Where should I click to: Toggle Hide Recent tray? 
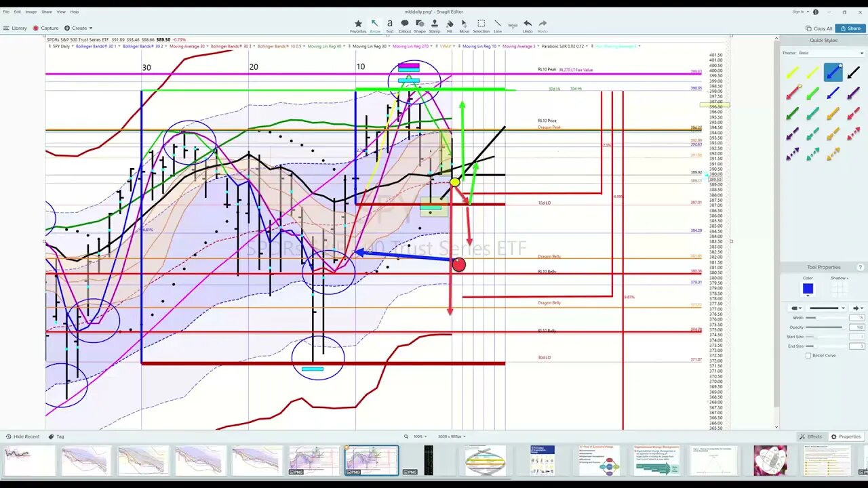pos(22,436)
